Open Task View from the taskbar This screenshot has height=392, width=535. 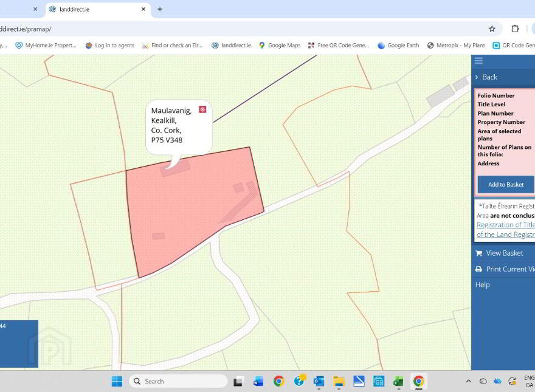pos(238,381)
